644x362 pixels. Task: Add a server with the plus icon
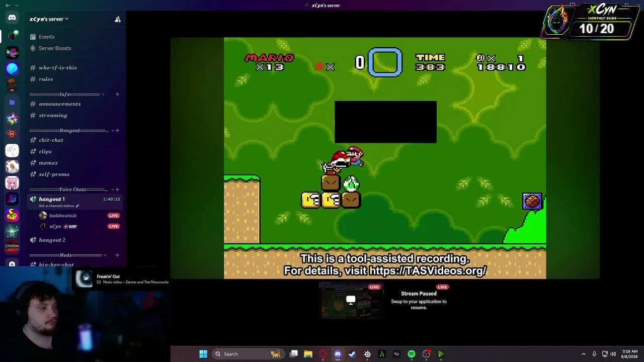[12, 263]
